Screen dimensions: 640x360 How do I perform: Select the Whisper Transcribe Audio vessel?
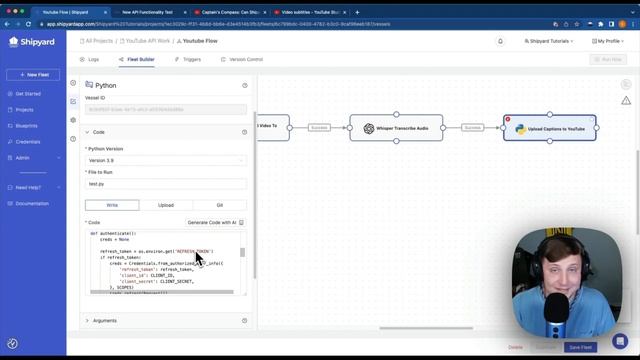[x=396, y=128]
